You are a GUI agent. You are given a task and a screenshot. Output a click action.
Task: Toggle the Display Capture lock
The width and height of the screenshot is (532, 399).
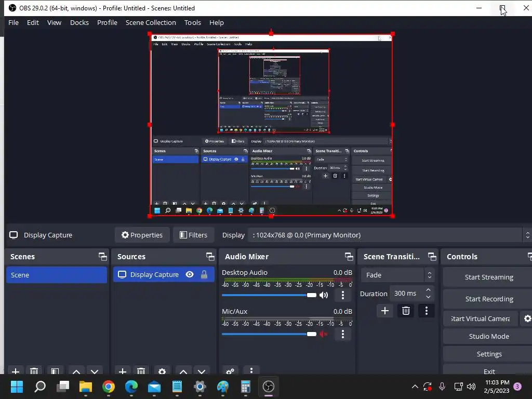[204, 274]
